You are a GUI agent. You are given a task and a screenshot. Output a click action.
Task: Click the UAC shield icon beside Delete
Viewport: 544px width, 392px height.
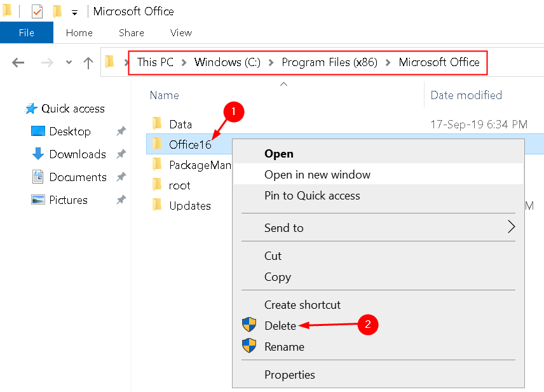coord(249,325)
